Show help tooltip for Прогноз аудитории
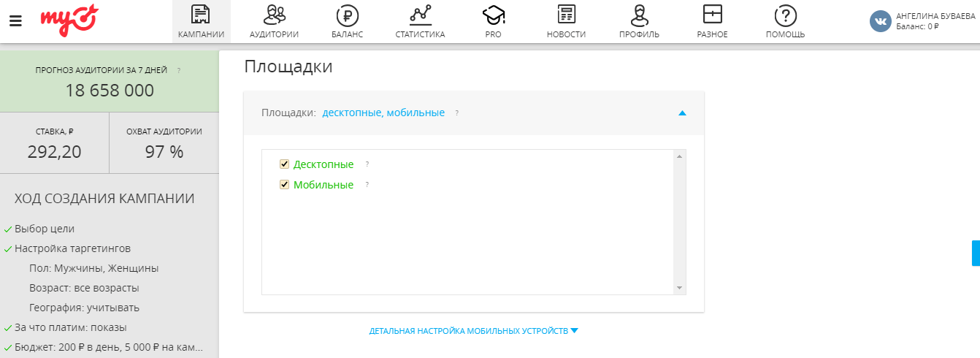This screenshot has height=358, width=980. click(x=179, y=71)
